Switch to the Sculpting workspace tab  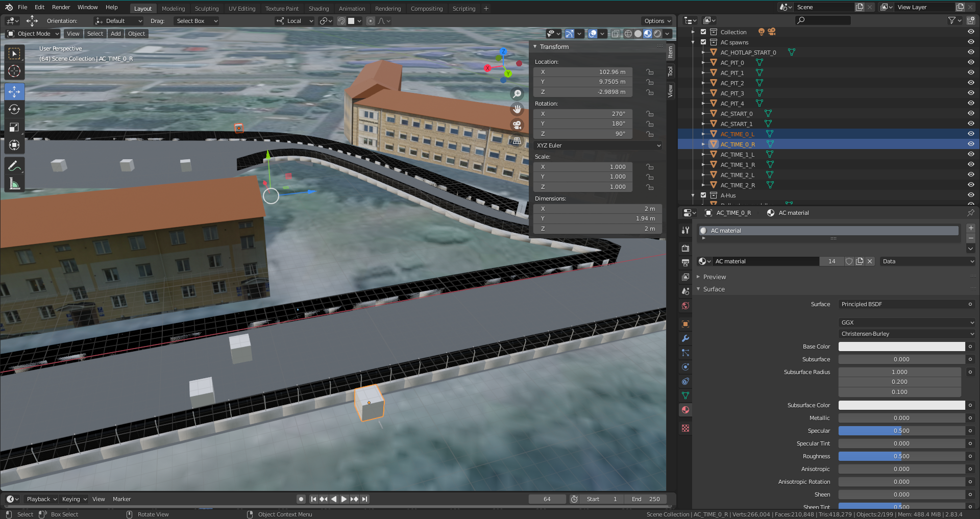coord(206,9)
